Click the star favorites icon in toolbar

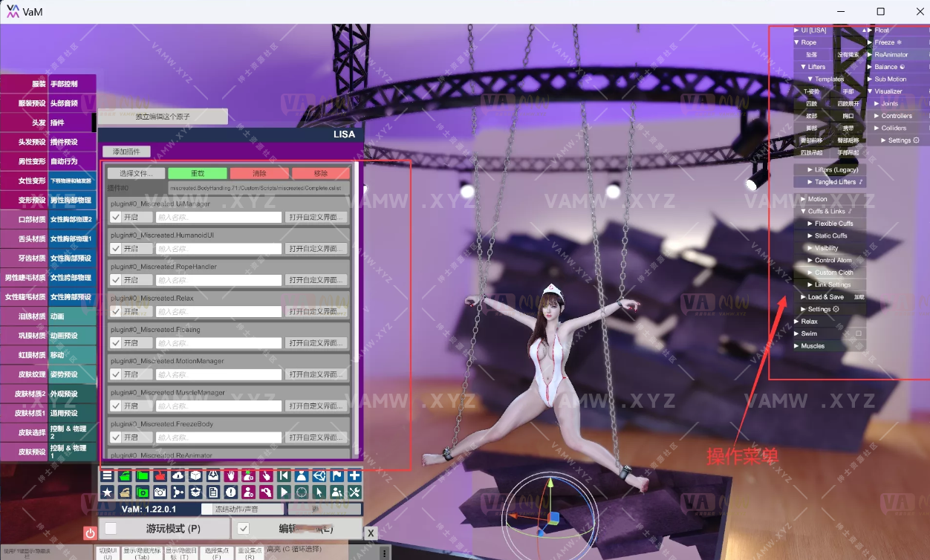[x=108, y=492]
